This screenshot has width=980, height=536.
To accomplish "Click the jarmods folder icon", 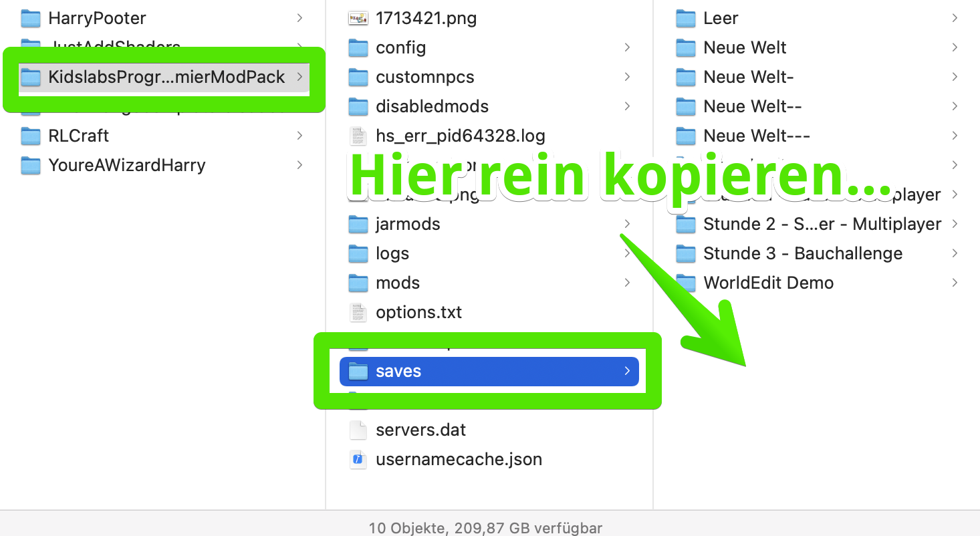I will click(358, 224).
